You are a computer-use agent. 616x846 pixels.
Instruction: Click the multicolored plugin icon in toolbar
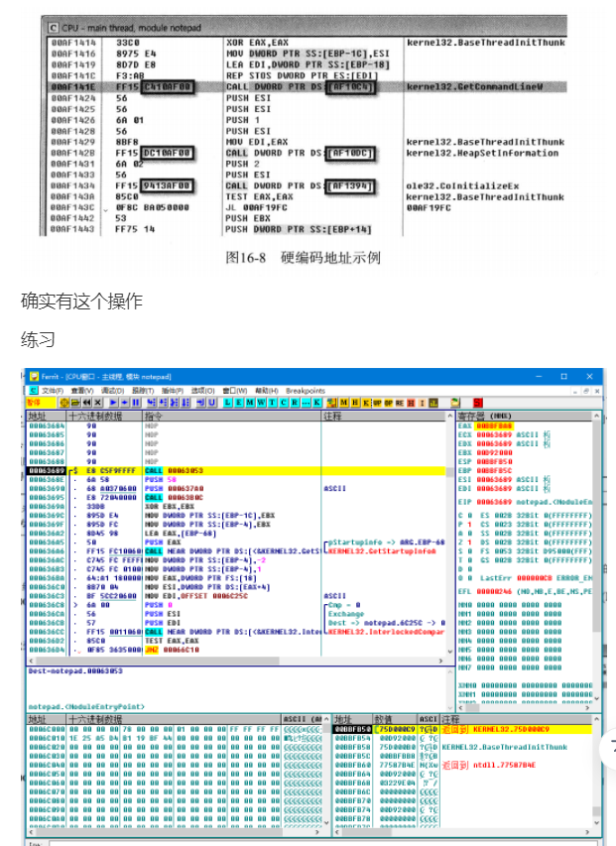point(331,402)
